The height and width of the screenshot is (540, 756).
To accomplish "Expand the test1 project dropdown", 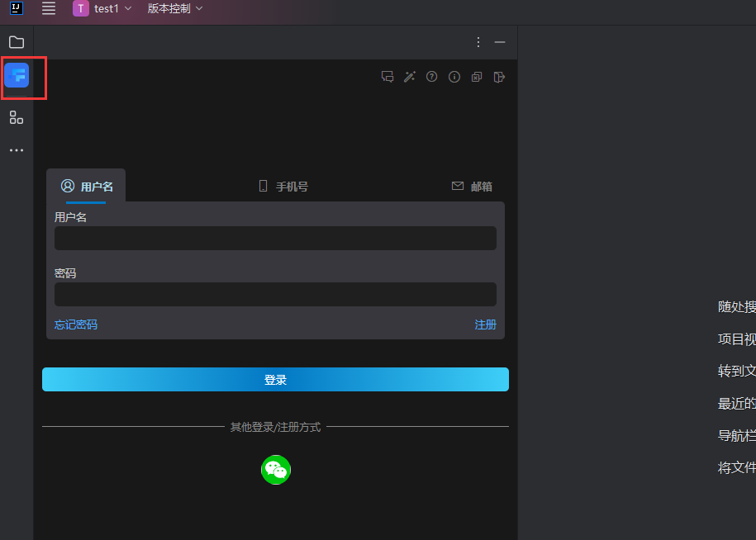I will (102, 9).
